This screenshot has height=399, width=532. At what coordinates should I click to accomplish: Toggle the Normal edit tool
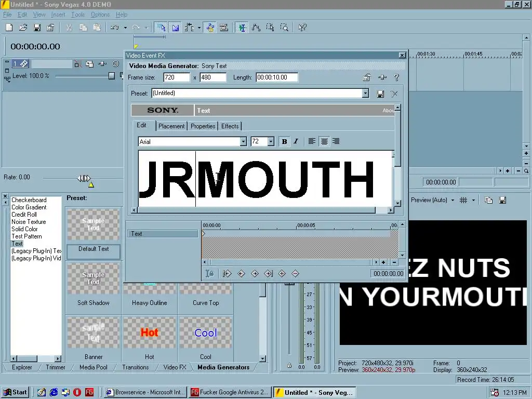(242, 28)
